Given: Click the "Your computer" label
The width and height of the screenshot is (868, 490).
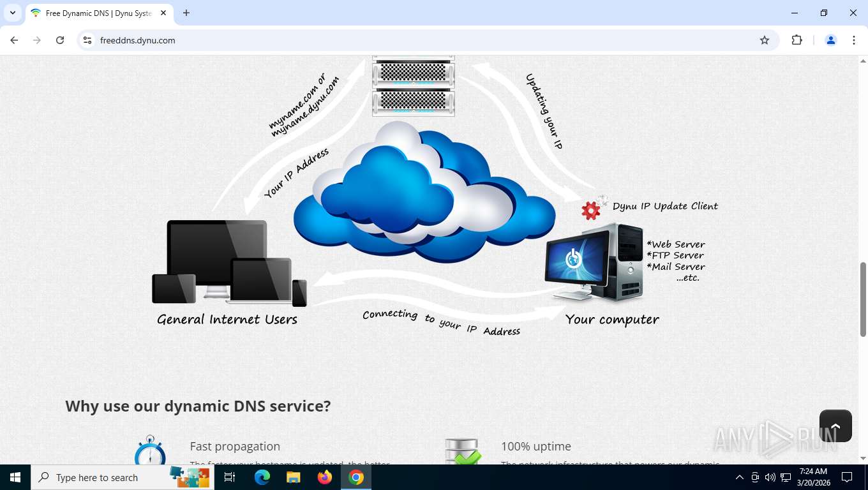Looking at the screenshot, I should coord(612,320).
